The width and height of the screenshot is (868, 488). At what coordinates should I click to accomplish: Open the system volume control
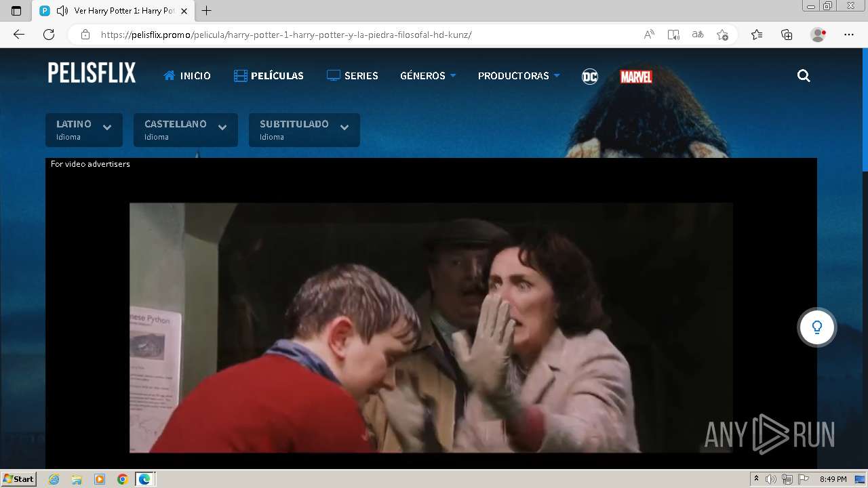[x=771, y=479]
